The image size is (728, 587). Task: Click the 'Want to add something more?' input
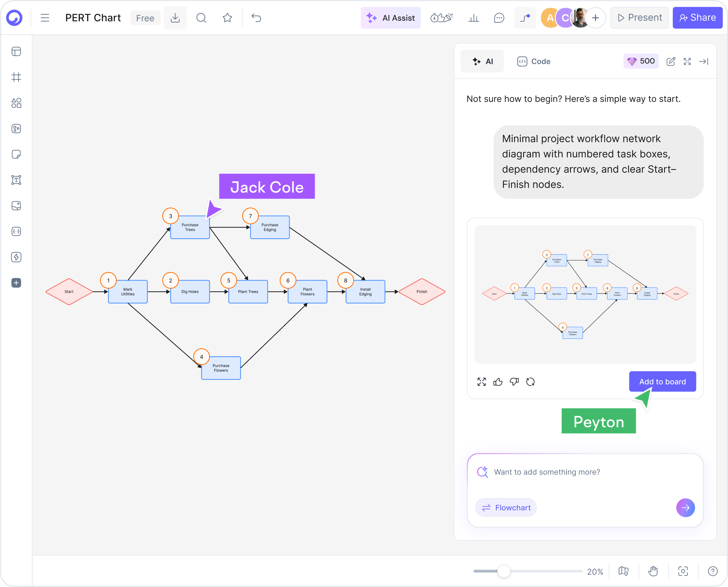click(x=547, y=472)
